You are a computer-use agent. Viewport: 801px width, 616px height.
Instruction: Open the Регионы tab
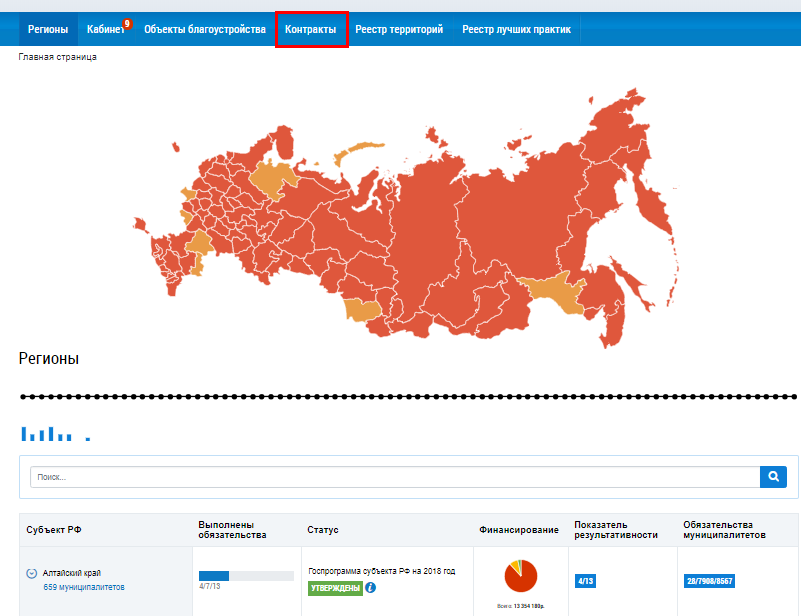click(48, 30)
